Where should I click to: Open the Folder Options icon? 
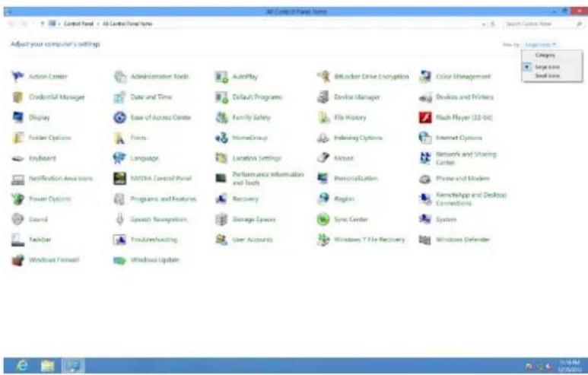point(17,138)
